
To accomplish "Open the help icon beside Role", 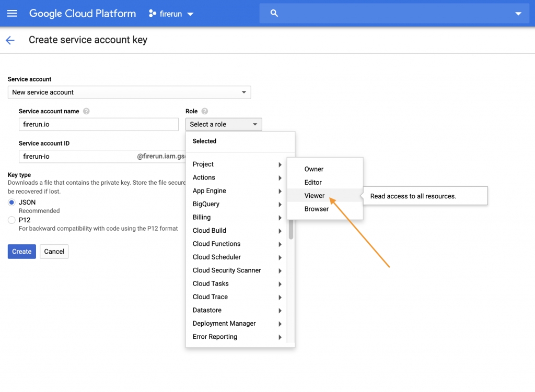I will [205, 111].
